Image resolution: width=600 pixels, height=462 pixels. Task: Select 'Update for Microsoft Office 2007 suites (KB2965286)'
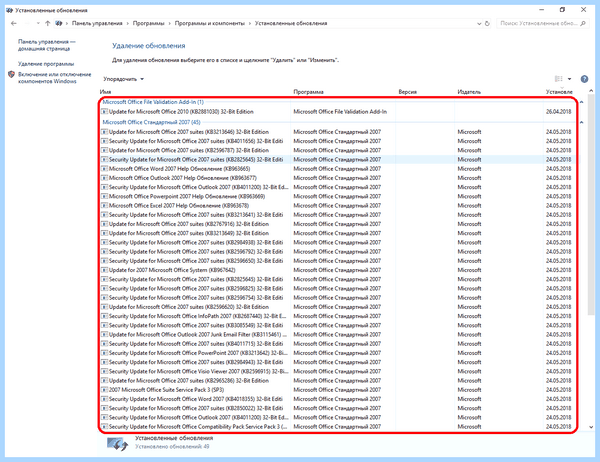tap(336, 381)
